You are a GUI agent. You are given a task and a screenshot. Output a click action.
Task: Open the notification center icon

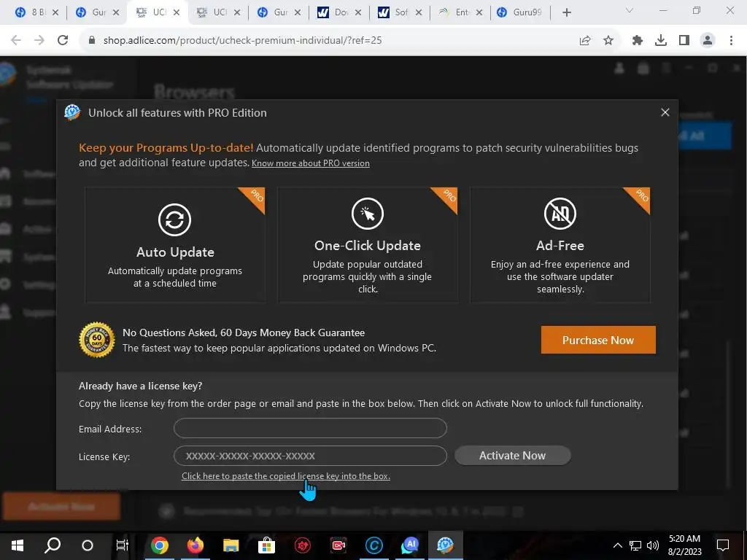pyautogui.click(x=723, y=545)
